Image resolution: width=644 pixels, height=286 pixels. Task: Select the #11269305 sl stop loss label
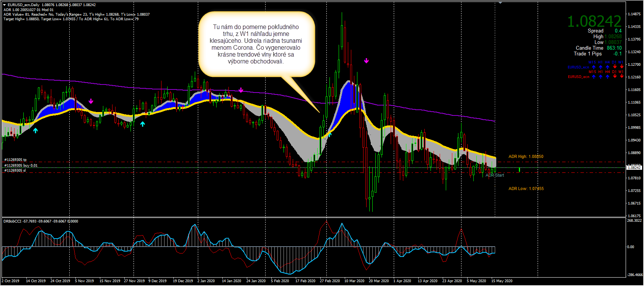coord(15,171)
